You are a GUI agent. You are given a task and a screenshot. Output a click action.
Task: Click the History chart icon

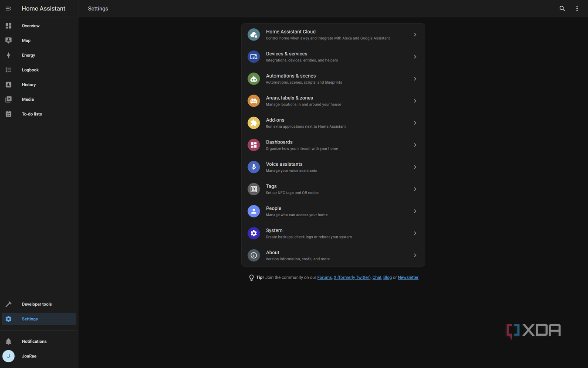pyautogui.click(x=8, y=85)
